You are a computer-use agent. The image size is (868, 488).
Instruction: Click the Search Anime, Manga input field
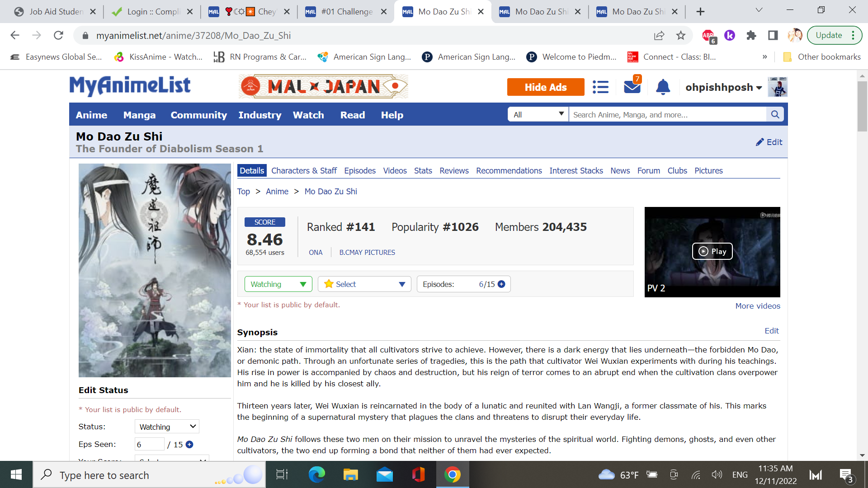pyautogui.click(x=667, y=114)
